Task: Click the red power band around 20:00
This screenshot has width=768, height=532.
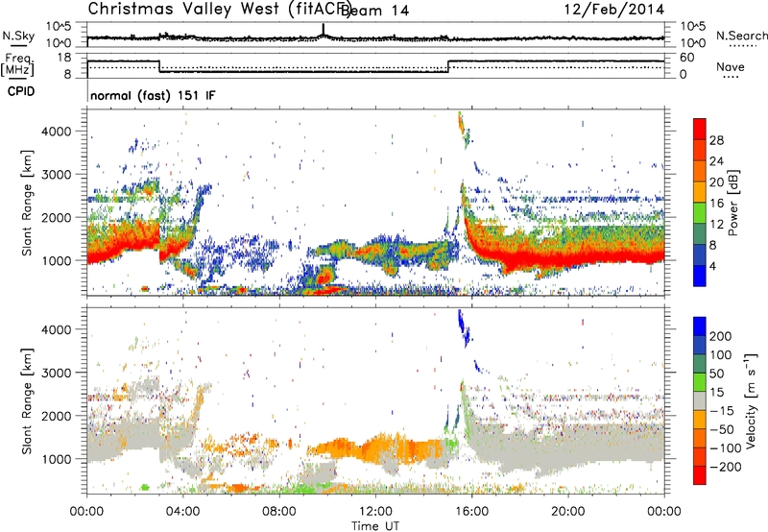Action: point(568,257)
